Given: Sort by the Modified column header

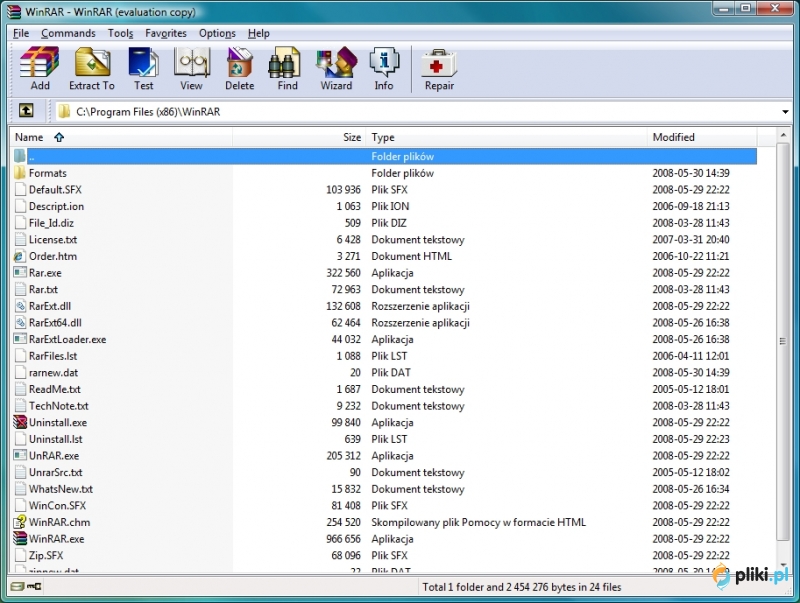Looking at the screenshot, I should point(703,137).
